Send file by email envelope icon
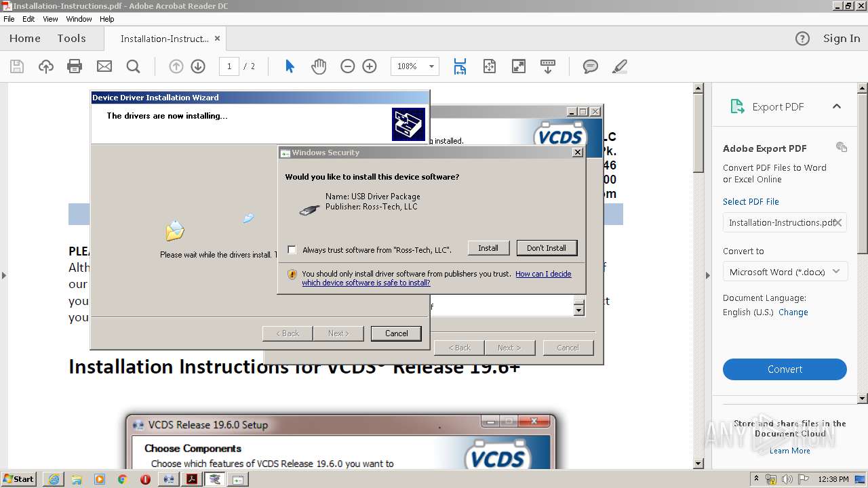 [x=104, y=66]
